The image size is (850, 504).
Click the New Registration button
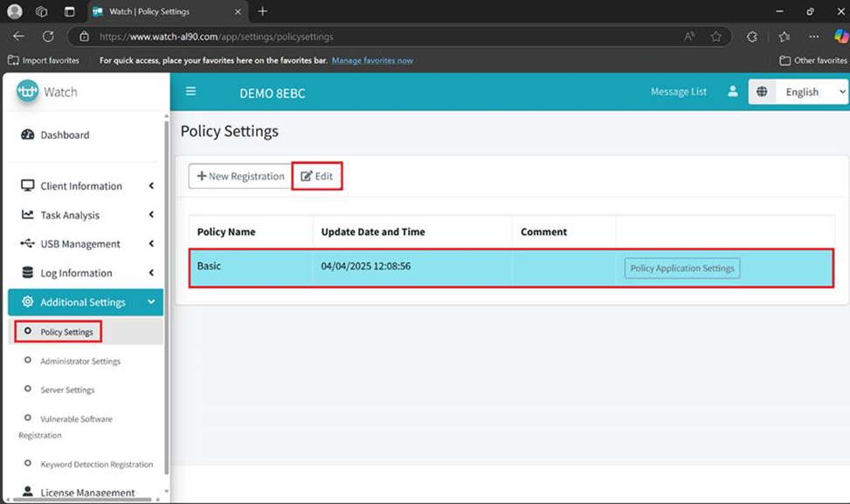coord(240,176)
